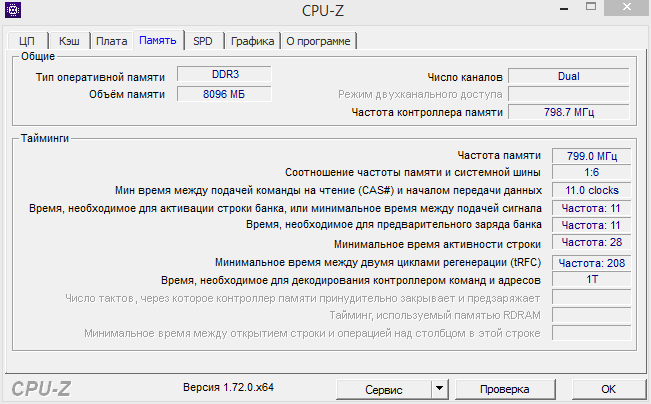
Task: Click the Сервис button
Action: (x=384, y=389)
